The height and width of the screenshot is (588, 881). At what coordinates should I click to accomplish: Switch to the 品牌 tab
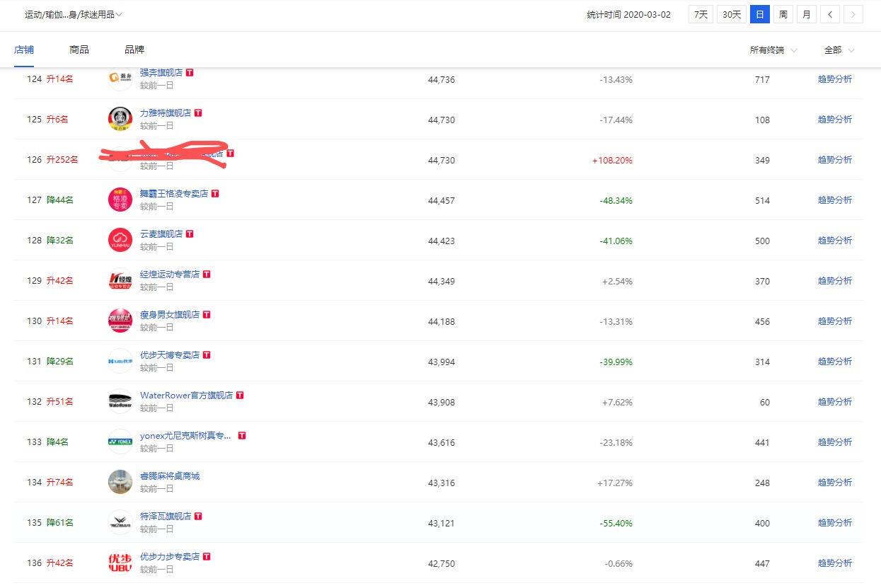click(134, 50)
